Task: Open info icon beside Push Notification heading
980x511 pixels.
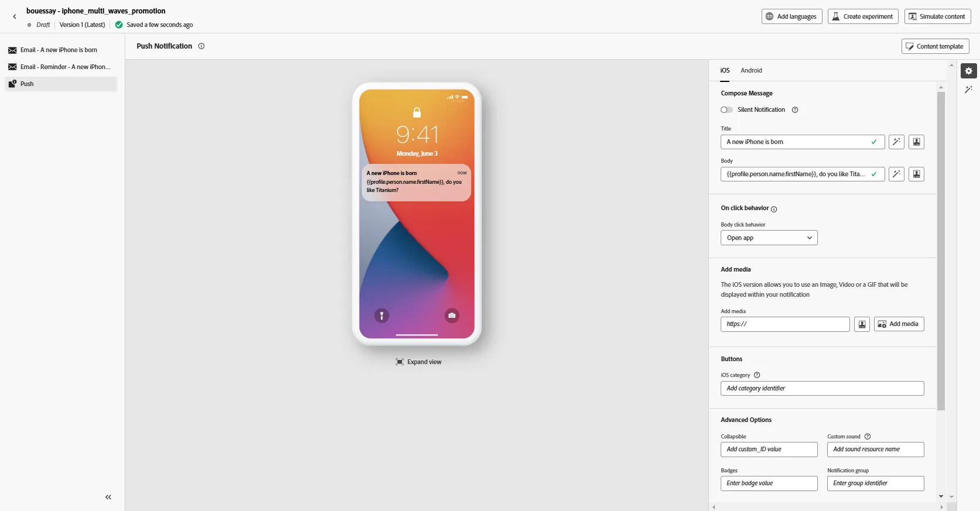Action: pyautogui.click(x=201, y=46)
